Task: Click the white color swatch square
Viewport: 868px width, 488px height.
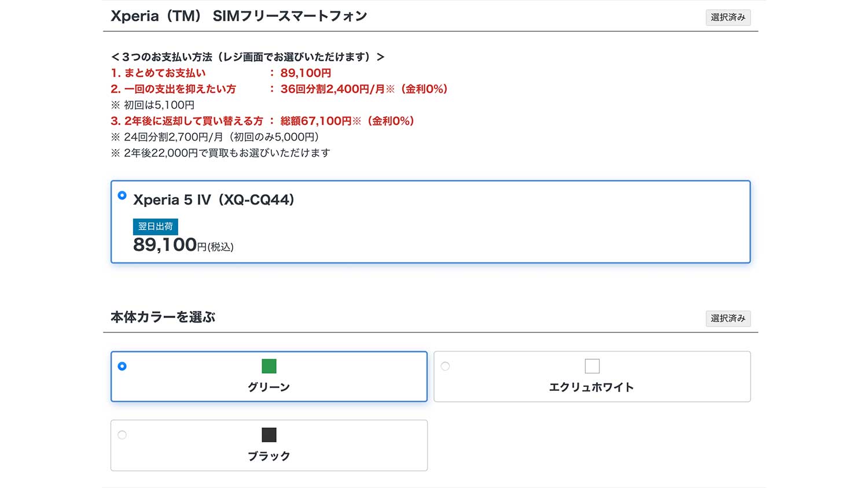Action: pos(592,366)
